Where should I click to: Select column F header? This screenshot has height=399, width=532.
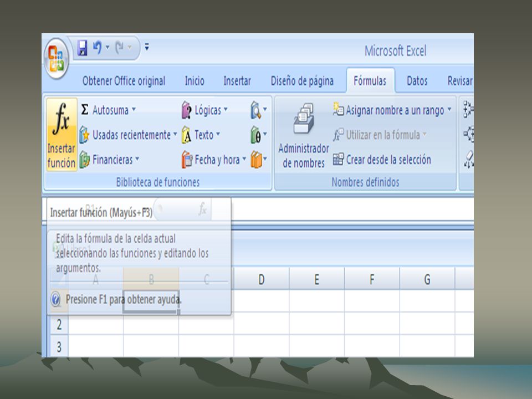372,279
